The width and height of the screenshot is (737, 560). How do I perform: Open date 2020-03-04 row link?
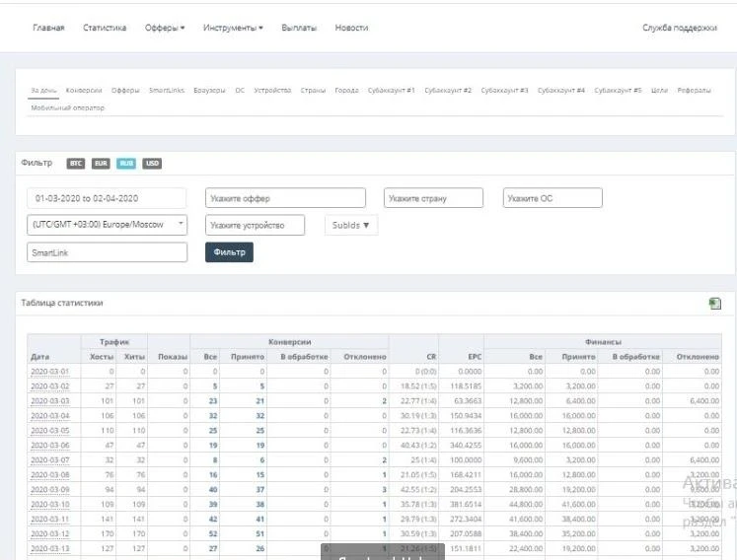[49, 416]
